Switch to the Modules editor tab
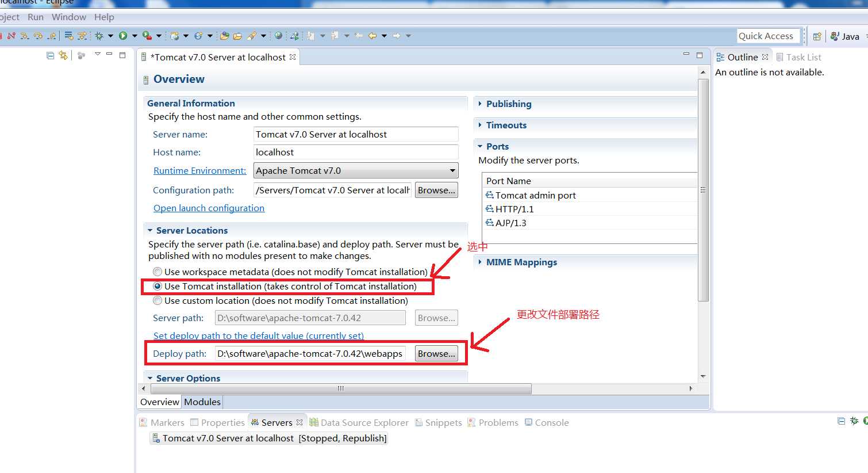 [202, 402]
